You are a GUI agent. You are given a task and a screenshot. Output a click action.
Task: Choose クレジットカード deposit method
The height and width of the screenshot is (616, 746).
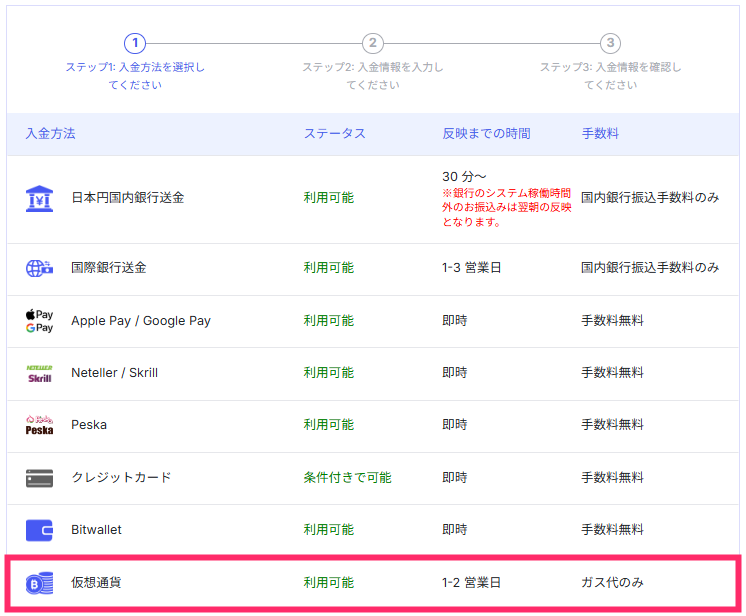coord(121,477)
